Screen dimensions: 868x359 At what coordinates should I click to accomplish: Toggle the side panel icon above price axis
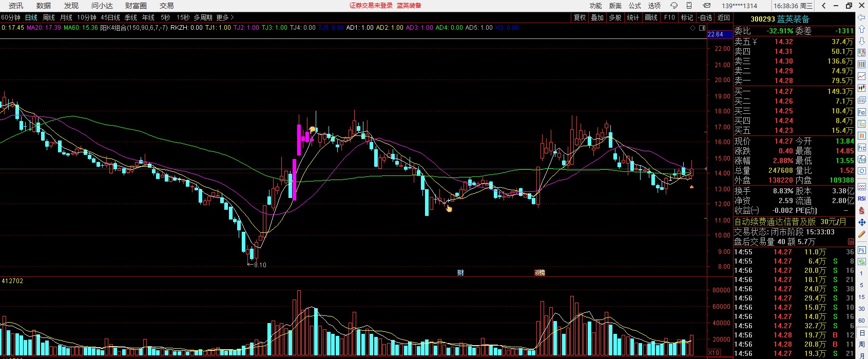click(x=703, y=28)
